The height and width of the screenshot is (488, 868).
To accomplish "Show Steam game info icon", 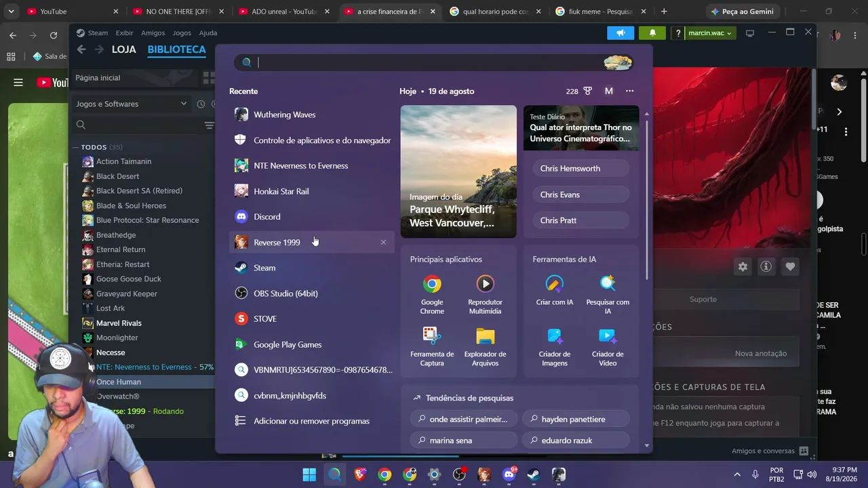I will pos(766,267).
